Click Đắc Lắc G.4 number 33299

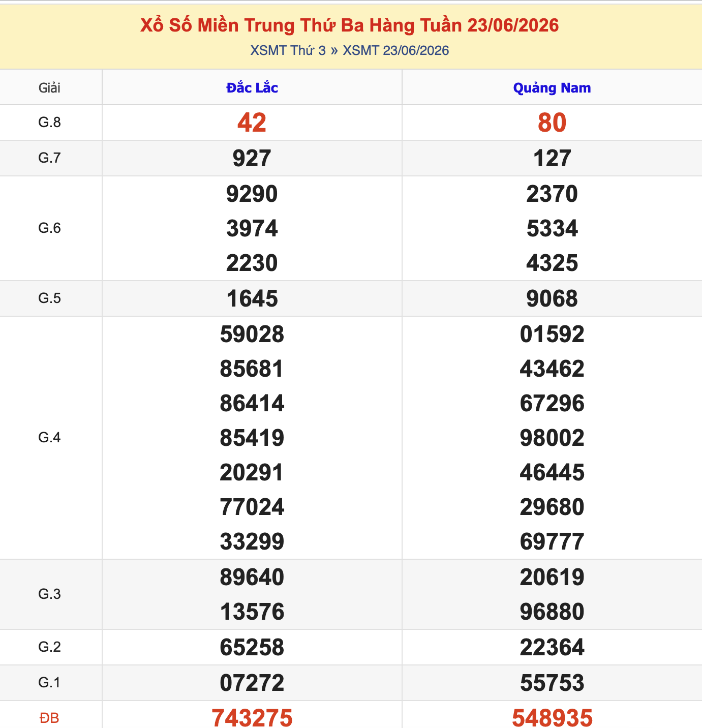[252, 541]
